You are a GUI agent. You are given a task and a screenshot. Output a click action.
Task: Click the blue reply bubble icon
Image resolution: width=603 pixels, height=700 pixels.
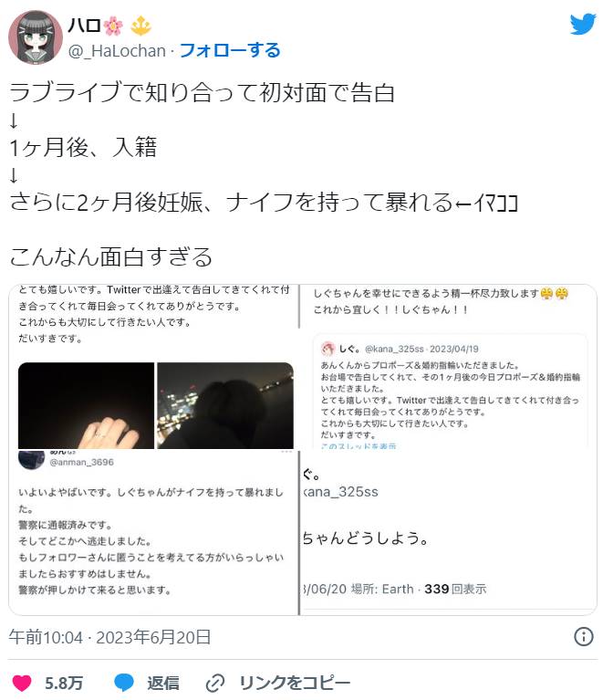pyautogui.click(x=124, y=683)
